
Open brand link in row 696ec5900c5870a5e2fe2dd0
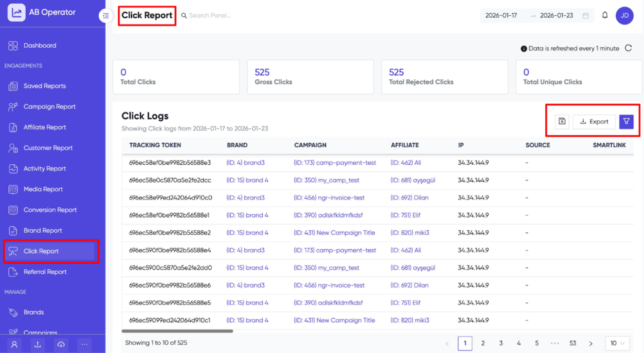click(247, 268)
